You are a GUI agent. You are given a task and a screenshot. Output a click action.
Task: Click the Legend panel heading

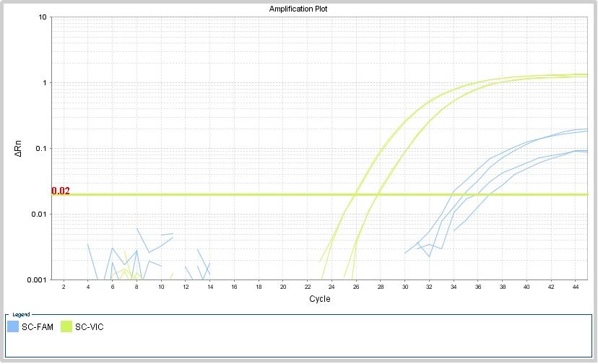(22, 314)
